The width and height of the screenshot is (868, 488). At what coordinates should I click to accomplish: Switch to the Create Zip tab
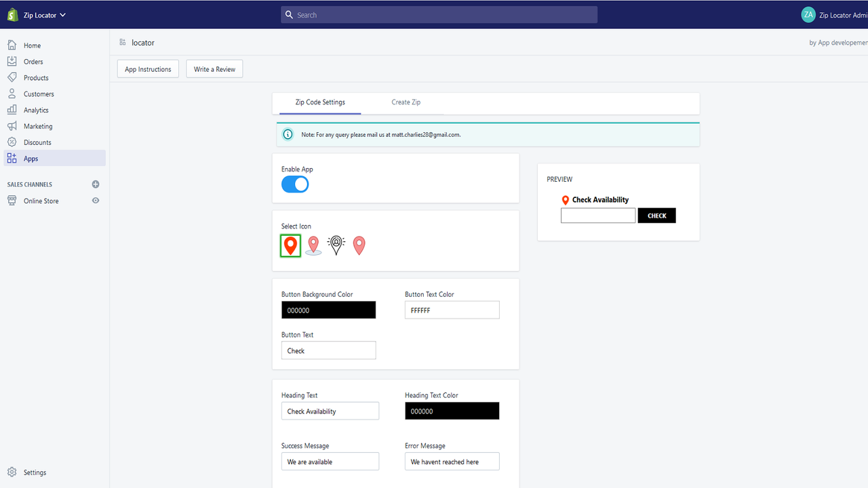click(406, 102)
